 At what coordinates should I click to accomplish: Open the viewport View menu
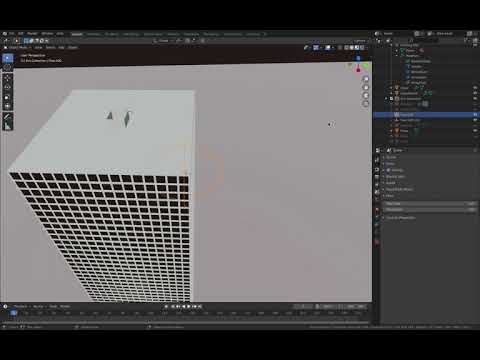tap(38, 48)
